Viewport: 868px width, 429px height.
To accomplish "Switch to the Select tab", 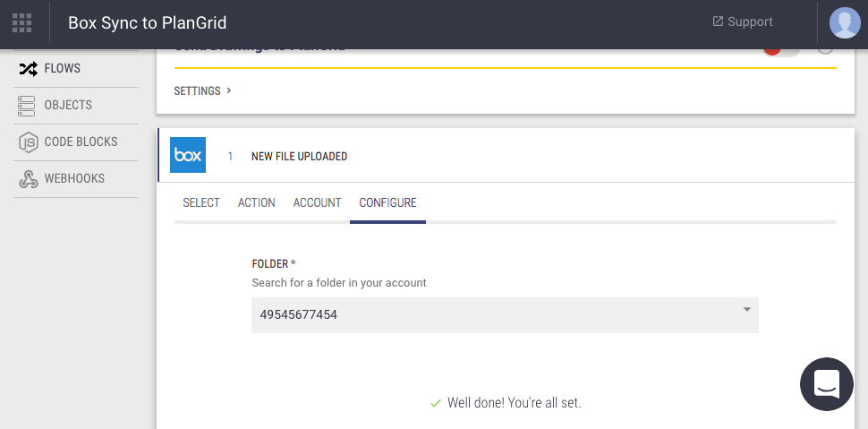I will 200,203.
